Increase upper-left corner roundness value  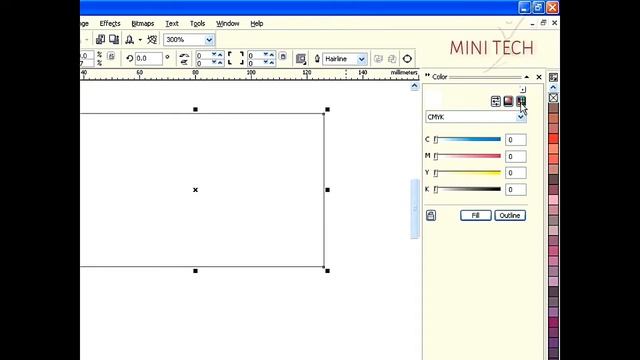[220, 54]
